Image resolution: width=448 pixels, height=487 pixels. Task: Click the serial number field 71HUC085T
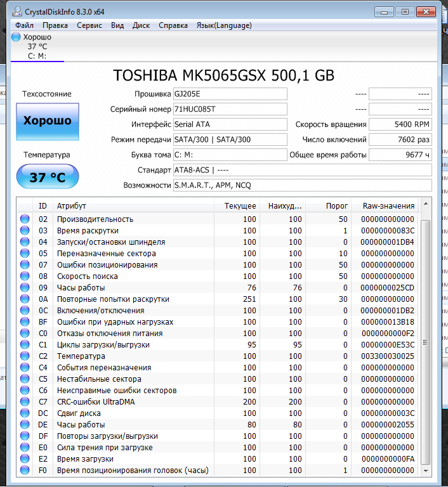pyautogui.click(x=230, y=109)
